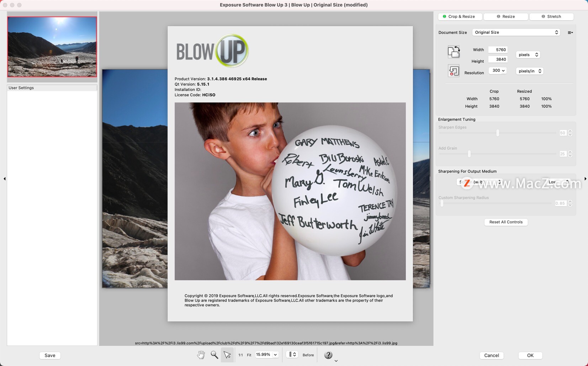Click the Width 5760 input field
Image resolution: width=588 pixels, height=366 pixels.
[498, 50]
